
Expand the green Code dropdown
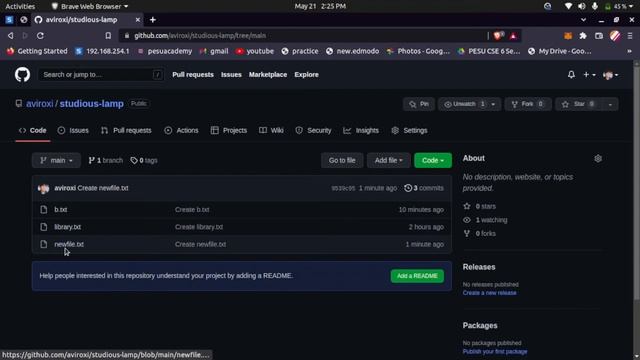pos(433,160)
